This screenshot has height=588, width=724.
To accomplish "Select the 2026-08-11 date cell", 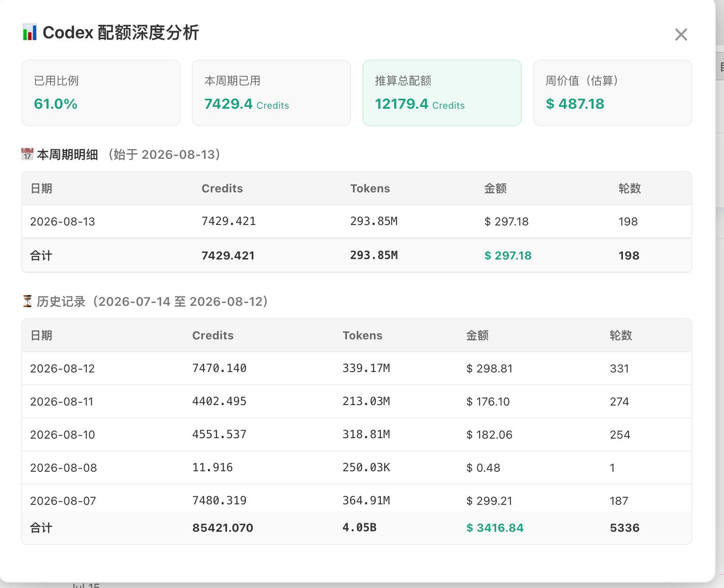I will point(62,402).
